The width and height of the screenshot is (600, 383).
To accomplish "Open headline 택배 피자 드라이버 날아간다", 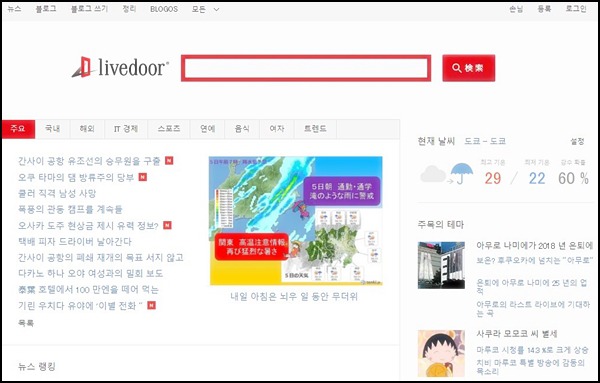I will pyautogui.click(x=75, y=241).
